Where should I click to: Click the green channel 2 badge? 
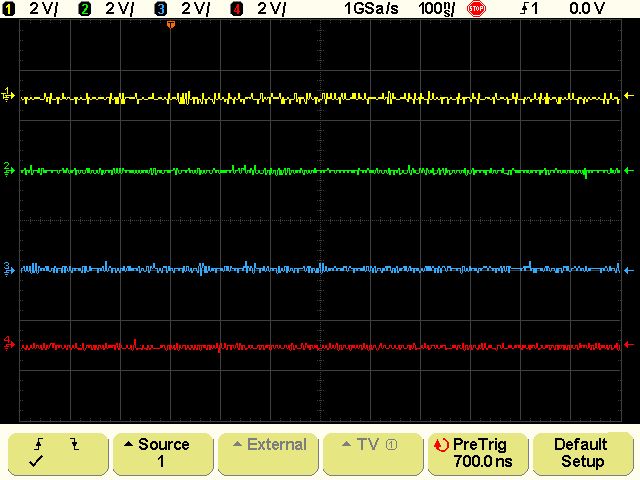pos(84,9)
